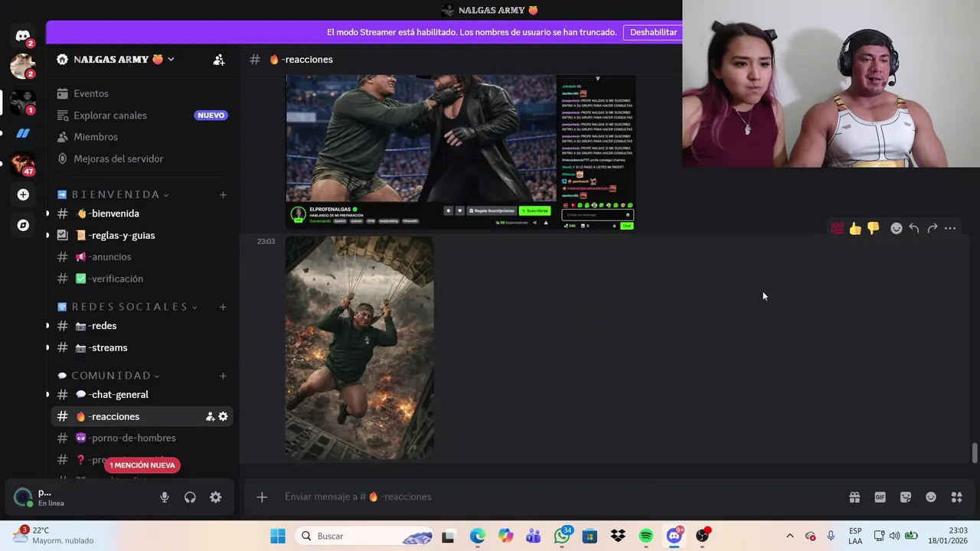Open Microsoft Edge from the taskbar
980x551 pixels.
point(478,536)
